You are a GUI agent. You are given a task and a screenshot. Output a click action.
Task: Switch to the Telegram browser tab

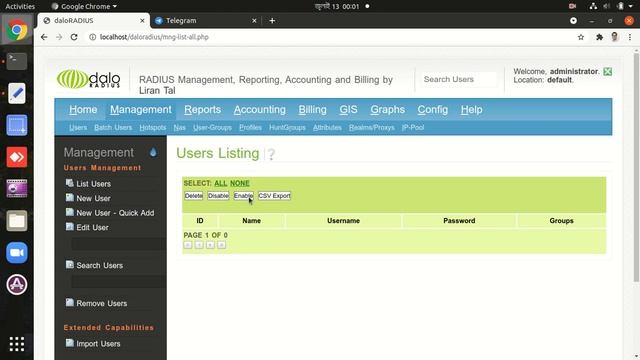pyautogui.click(x=205, y=20)
